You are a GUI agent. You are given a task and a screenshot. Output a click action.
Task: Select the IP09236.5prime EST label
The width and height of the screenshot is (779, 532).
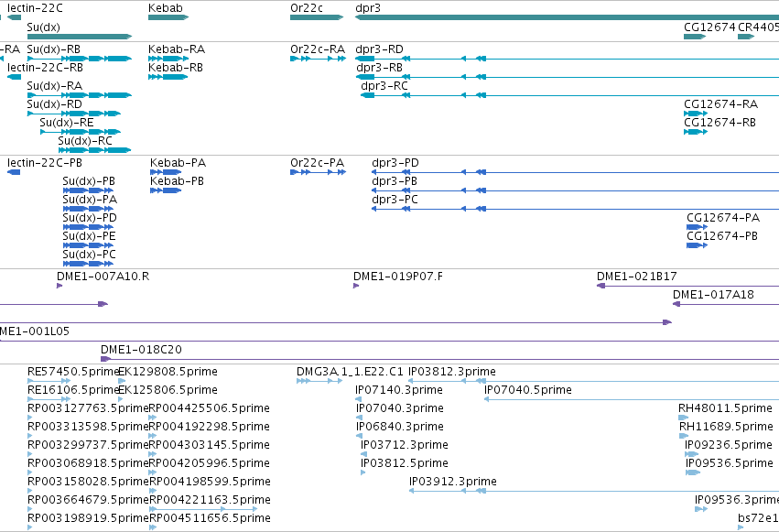click(729, 446)
